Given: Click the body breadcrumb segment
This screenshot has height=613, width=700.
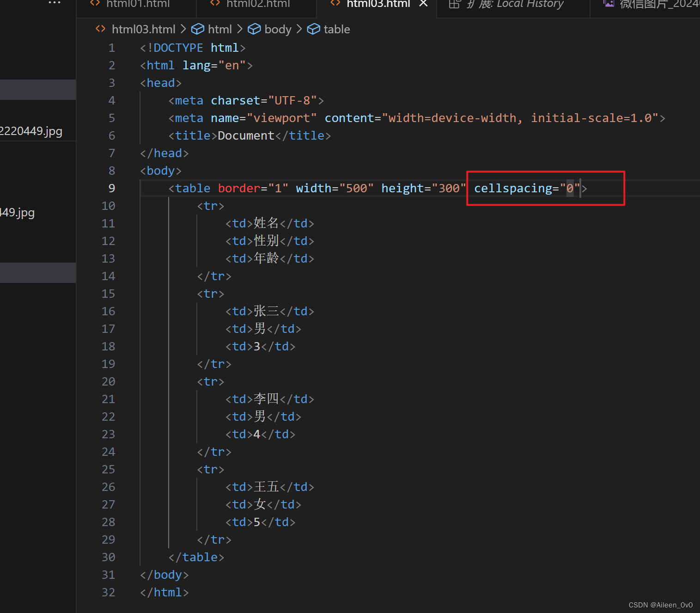Looking at the screenshot, I should click(x=278, y=29).
